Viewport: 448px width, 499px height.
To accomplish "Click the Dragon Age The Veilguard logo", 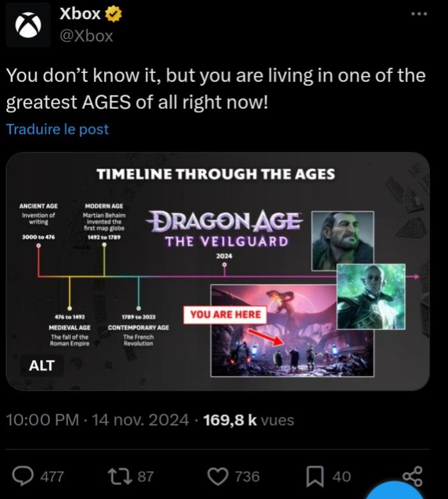I will click(x=224, y=229).
